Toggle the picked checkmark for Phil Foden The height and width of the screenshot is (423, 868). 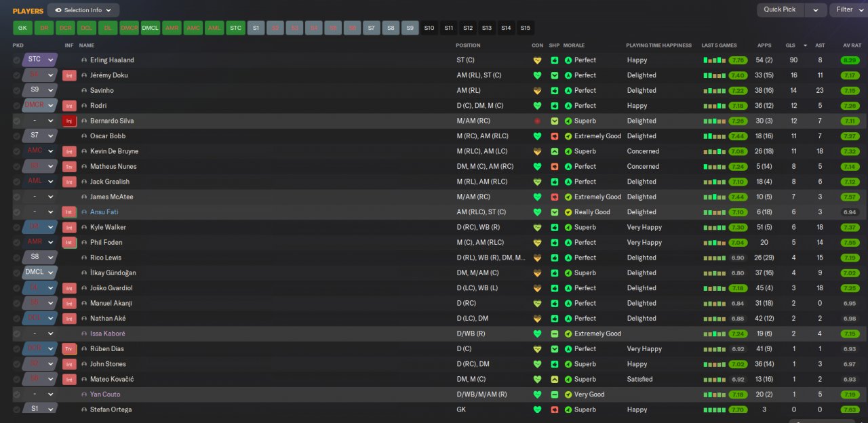16,243
